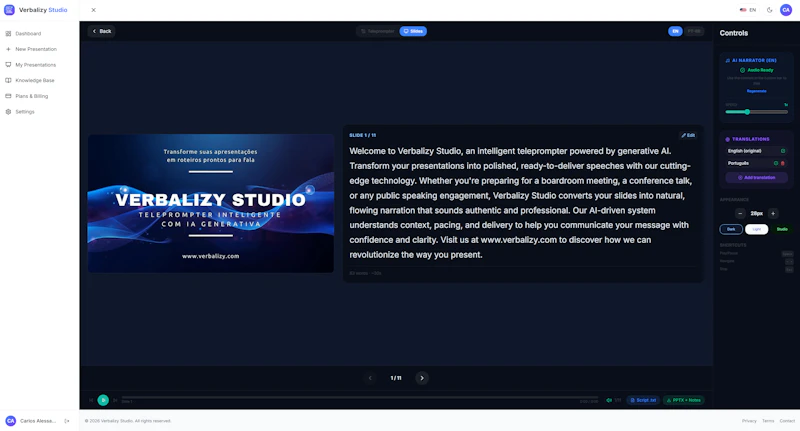Click the Controls panel heading
The height and width of the screenshot is (431, 800).
pyautogui.click(x=734, y=33)
